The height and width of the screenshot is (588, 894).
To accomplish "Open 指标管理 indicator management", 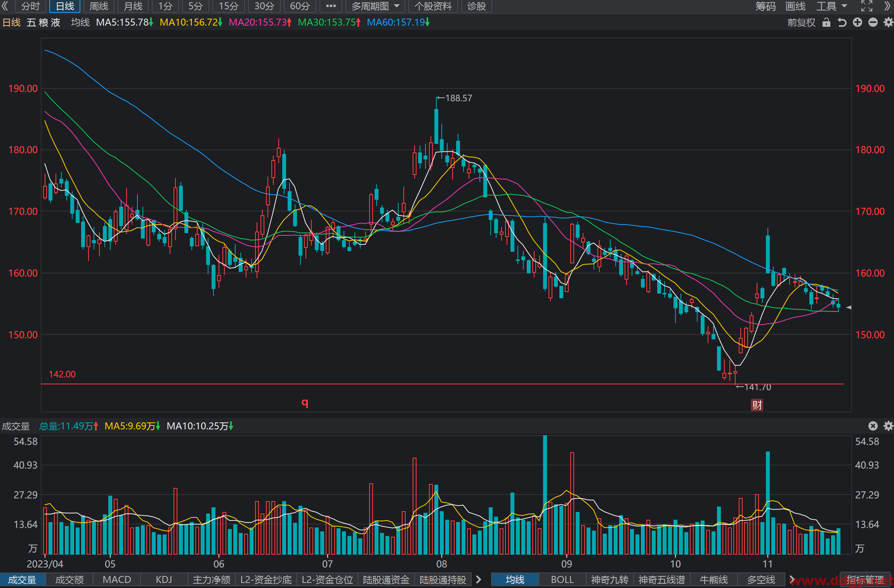I will click(x=865, y=579).
